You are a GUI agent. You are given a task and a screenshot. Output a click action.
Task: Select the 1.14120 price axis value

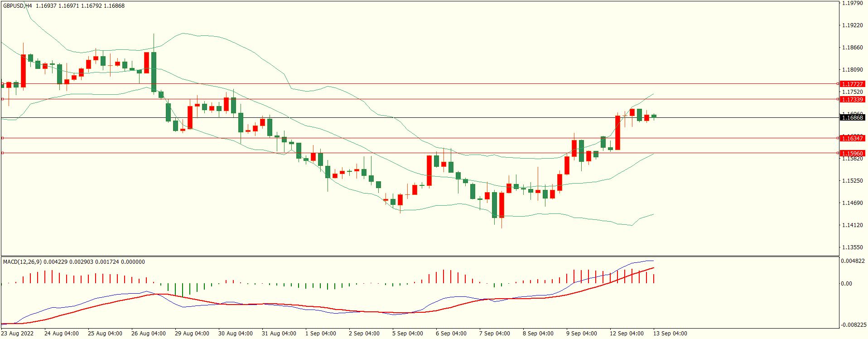point(852,225)
